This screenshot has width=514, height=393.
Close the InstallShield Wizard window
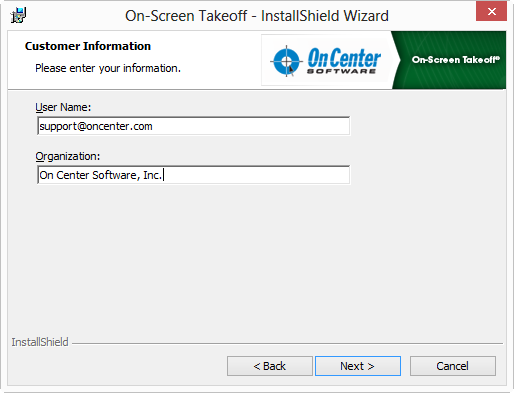tap(491, 12)
